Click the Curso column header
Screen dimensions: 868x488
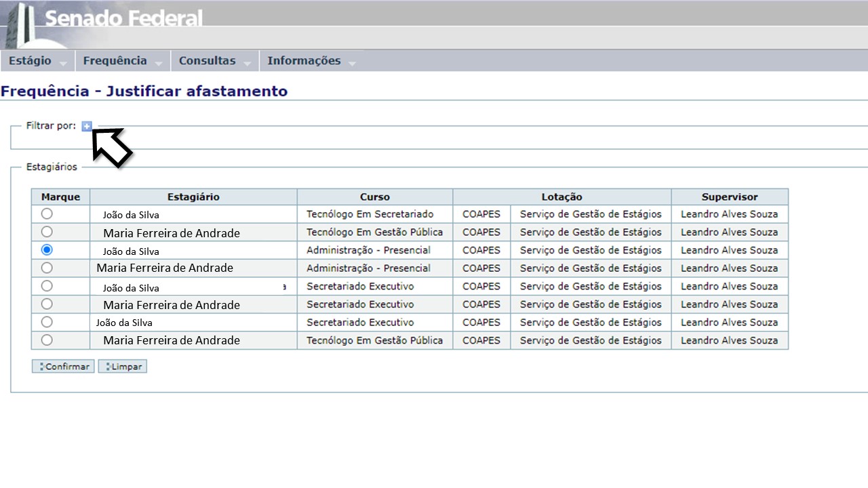(x=374, y=197)
